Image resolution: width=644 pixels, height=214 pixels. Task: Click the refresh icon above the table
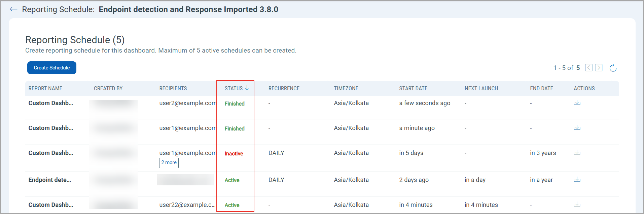pos(613,68)
